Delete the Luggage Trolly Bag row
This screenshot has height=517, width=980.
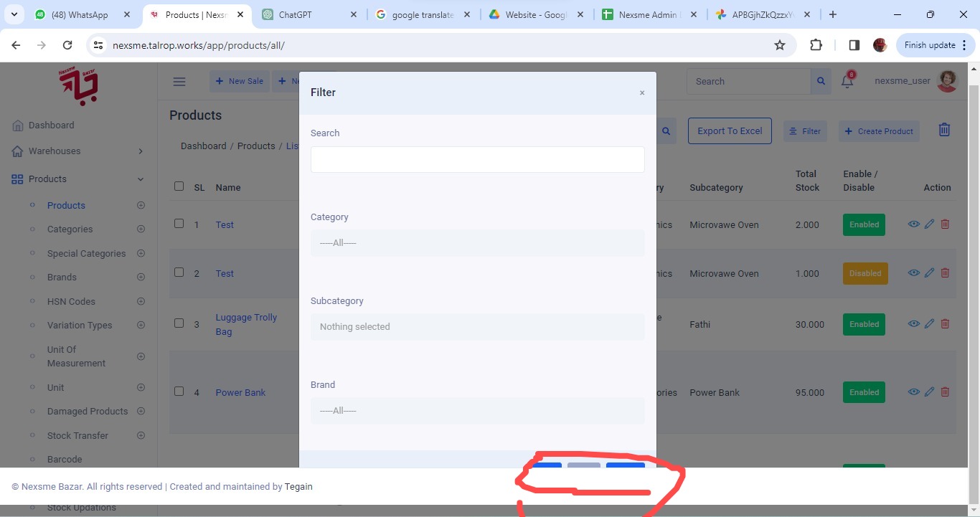[x=945, y=323]
